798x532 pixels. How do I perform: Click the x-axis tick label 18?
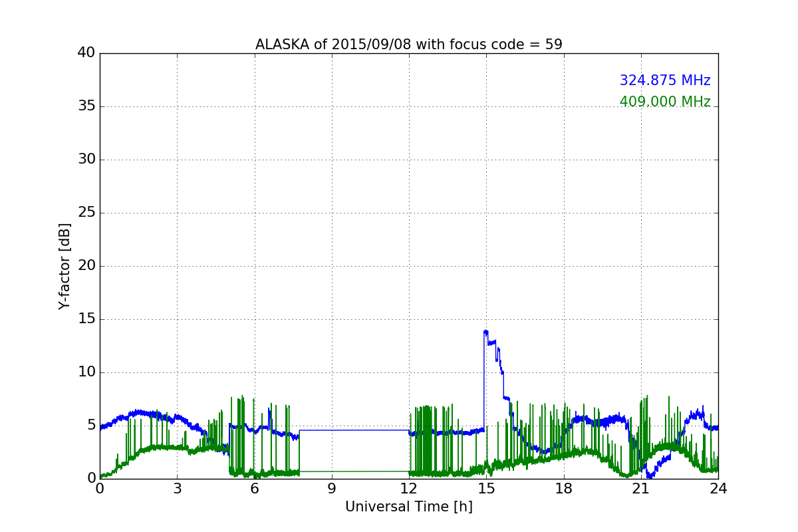click(x=564, y=488)
